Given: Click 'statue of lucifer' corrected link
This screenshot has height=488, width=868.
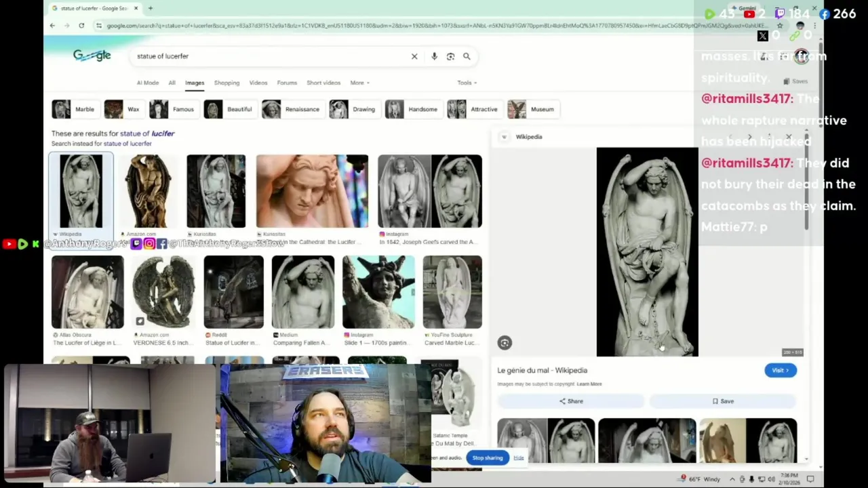Looking at the screenshot, I should point(147,134).
